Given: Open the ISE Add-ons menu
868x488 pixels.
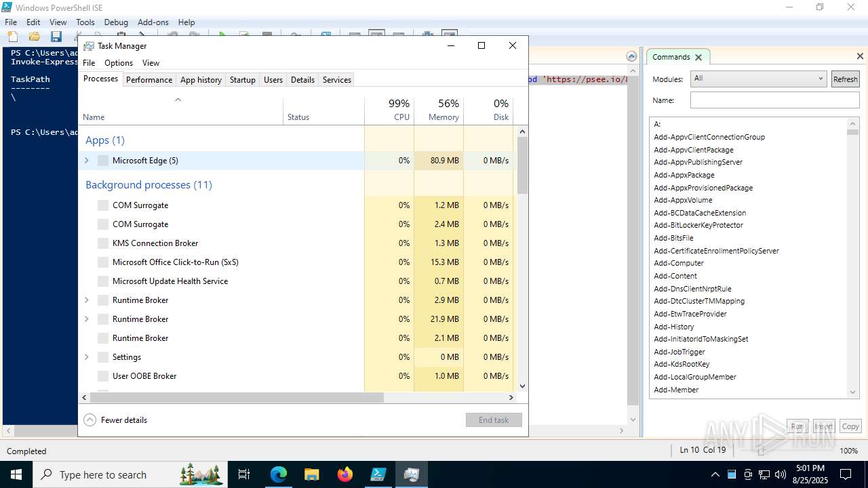Looking at the screenshot, I should (153, 22).
